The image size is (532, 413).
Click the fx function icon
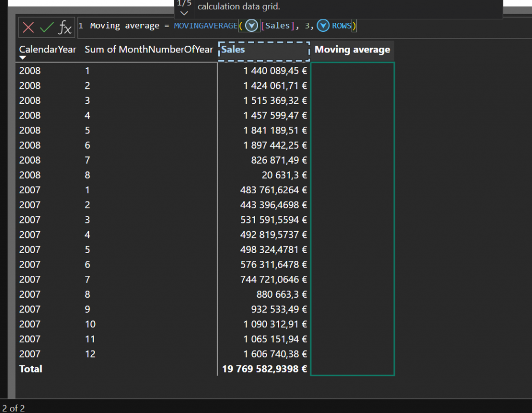point(65,28)
